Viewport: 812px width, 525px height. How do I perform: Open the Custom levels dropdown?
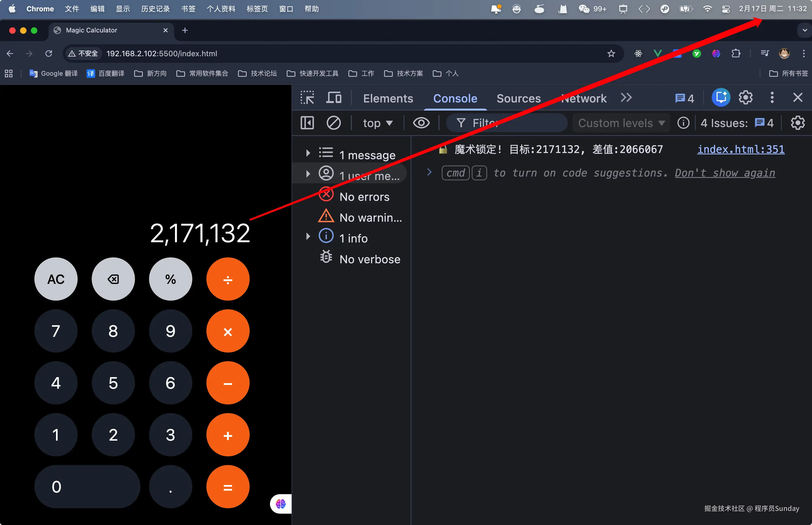[621, 123]
